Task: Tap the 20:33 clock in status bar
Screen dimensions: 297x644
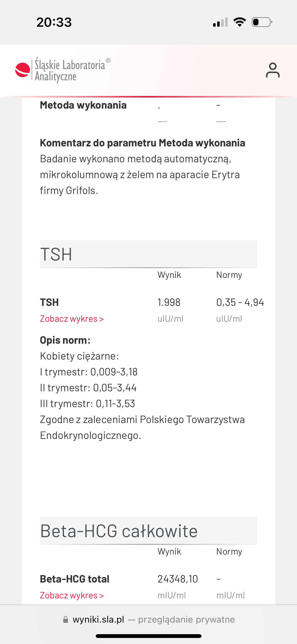Action: point(54,22)
